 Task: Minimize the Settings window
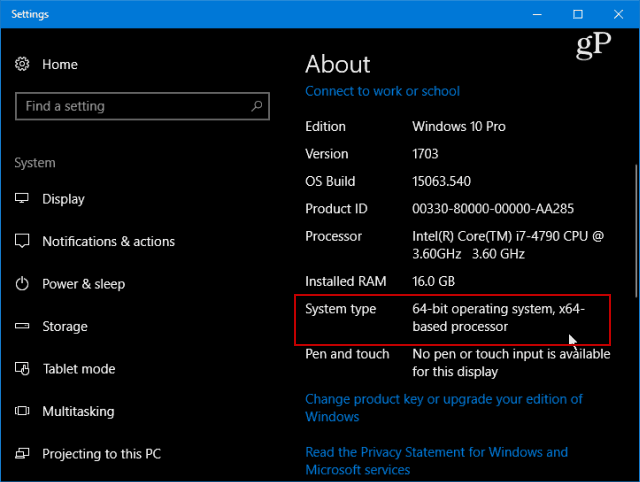coord(537,14)
